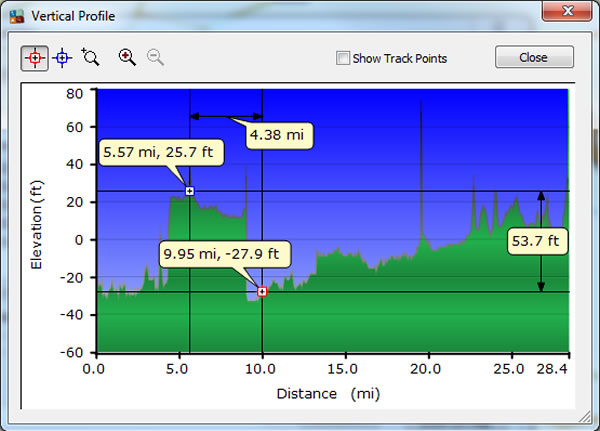Close the window with title bar X
Viewport: 600px width, 431px height.
click(x=567, y=11)
